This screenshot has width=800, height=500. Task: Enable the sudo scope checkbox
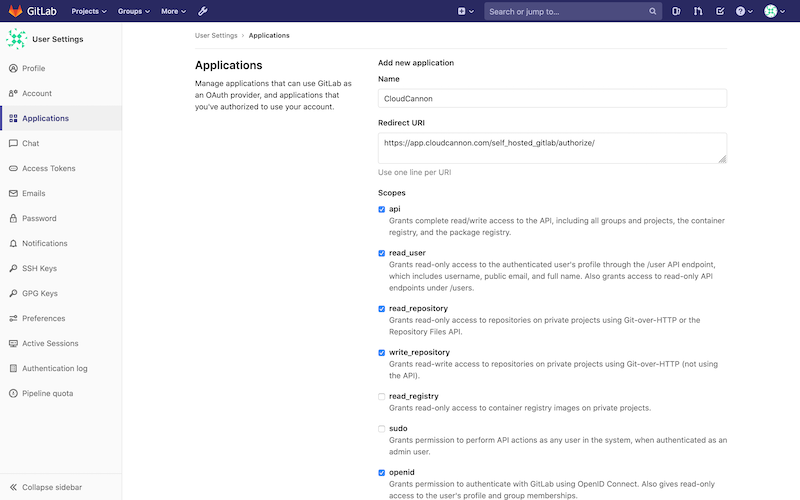[382, 429]
